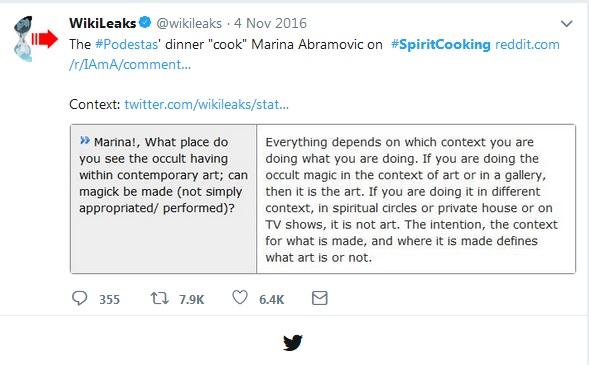Image resolution: width=589 pixels, height=365 pixels.
Task: Retweet using the retweet arrows icon
Action: pyautogui.click(x=160, y=299)
